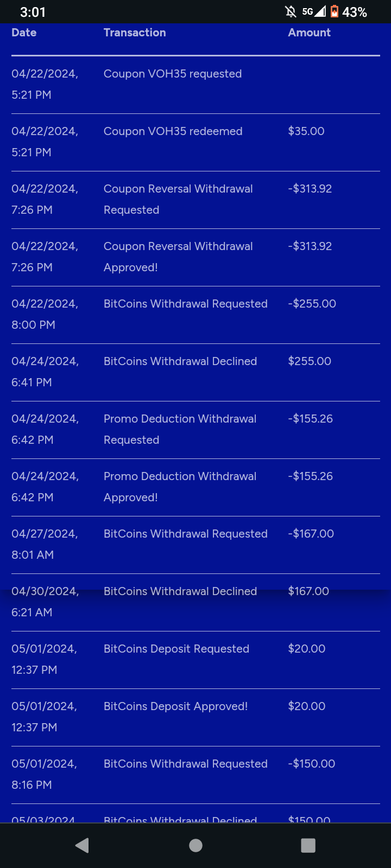Open the Coupon VOH35 requested entry
Viewport: 391px width, 868px height.
tap(173, 74)
